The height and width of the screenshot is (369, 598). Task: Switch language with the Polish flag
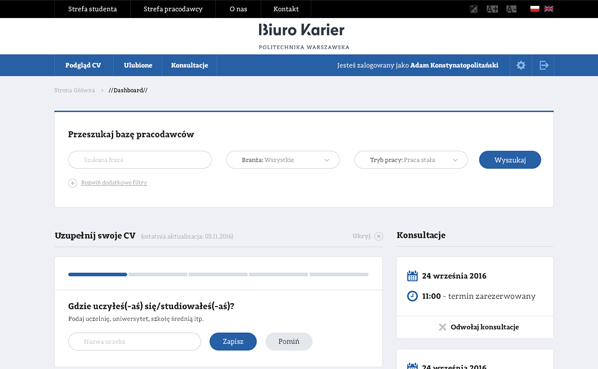(535, 9)
